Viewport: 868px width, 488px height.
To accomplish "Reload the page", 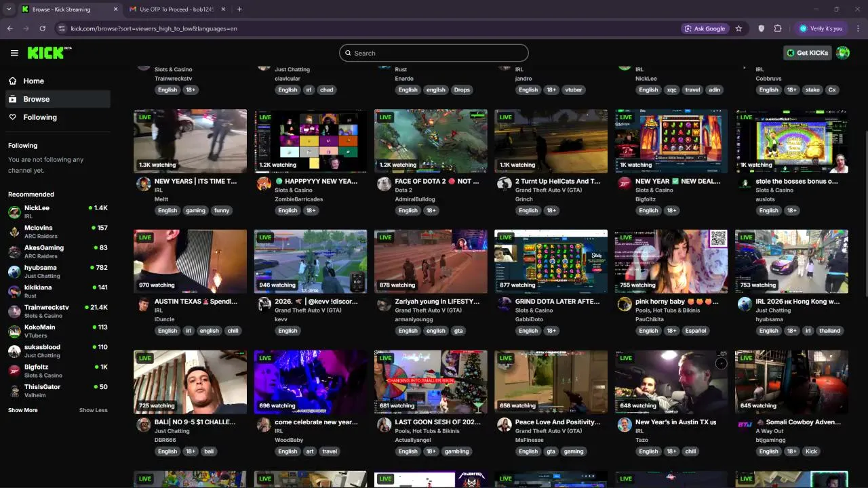I will pos(42,28).
